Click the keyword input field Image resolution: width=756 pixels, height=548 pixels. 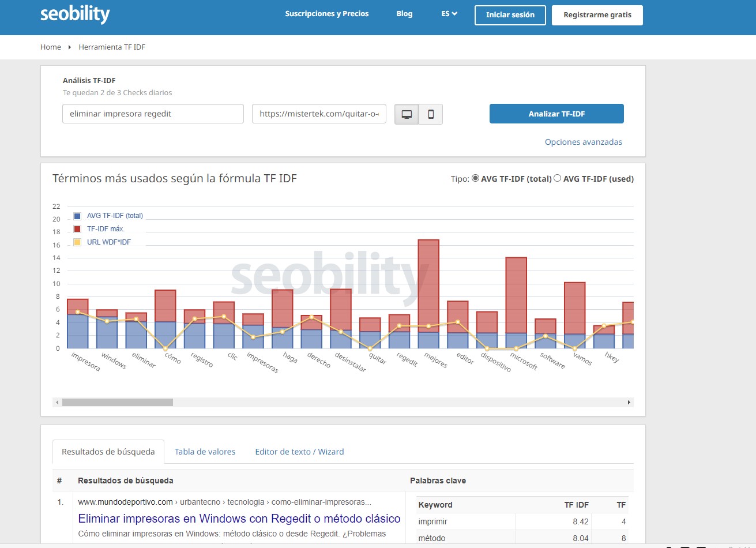(153, 114)
